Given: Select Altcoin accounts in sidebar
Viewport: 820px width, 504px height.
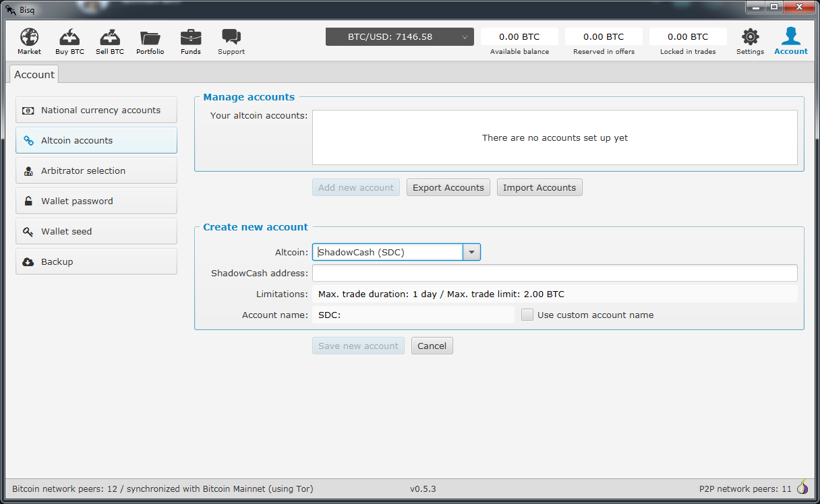Looking at the screenshot, I should (x=96, y=140).
